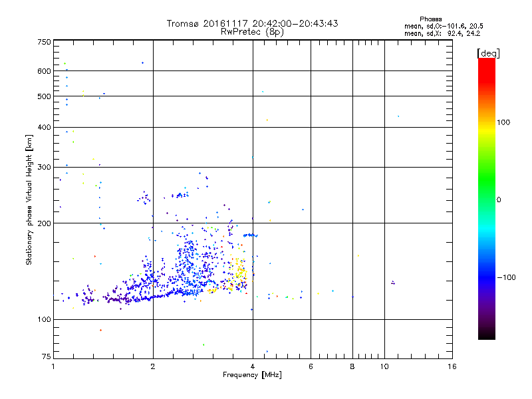Click the rainbow phase colorbar
Viewport: 532px width, 399px height.
click(x=487, y=198)
